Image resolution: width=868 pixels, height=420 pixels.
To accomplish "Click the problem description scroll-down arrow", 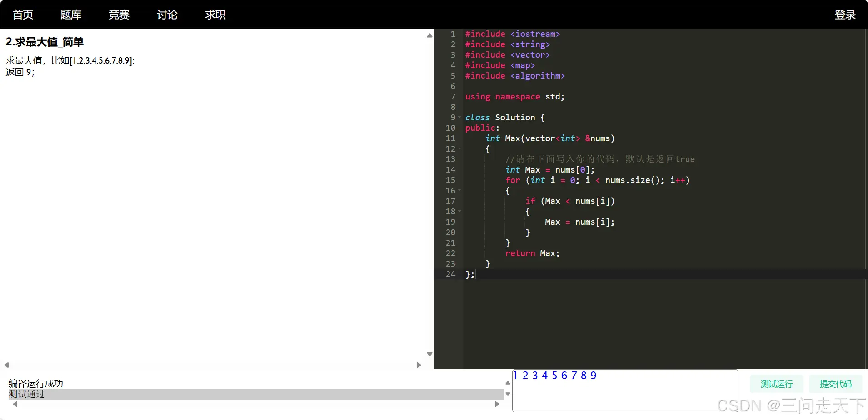I will (x=429, y=354).
